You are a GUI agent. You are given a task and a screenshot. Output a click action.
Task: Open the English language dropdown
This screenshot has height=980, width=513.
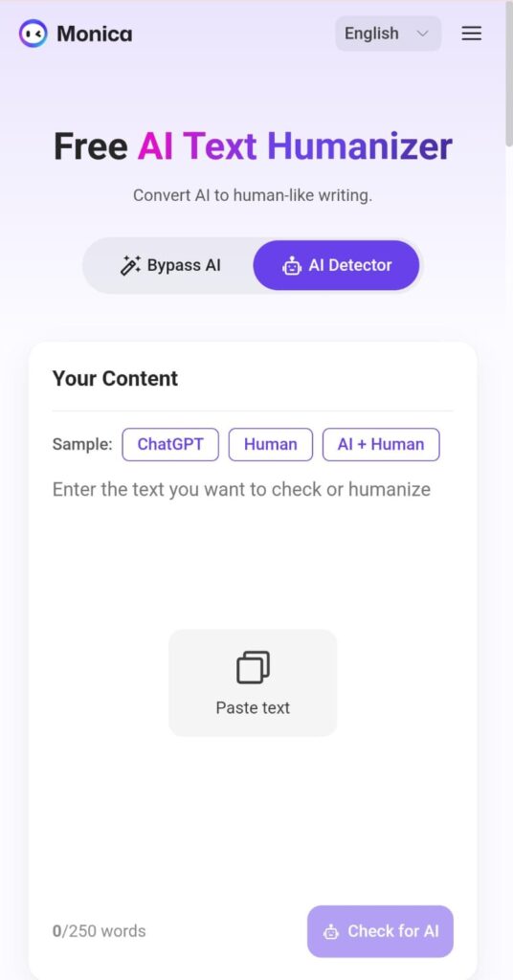coord(388,33)
